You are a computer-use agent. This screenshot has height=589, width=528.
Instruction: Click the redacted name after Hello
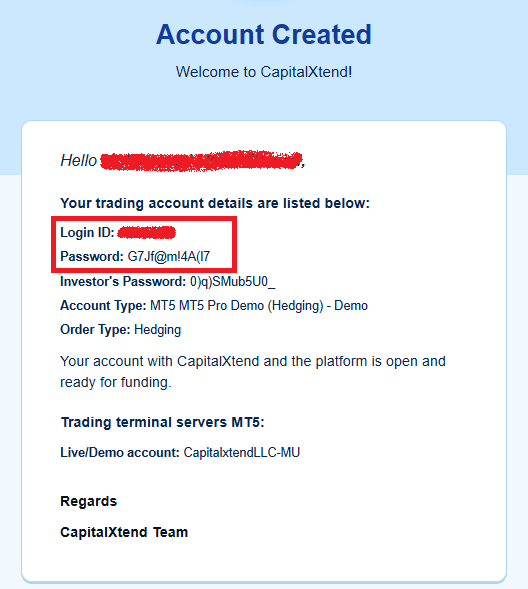pos(202,161)
